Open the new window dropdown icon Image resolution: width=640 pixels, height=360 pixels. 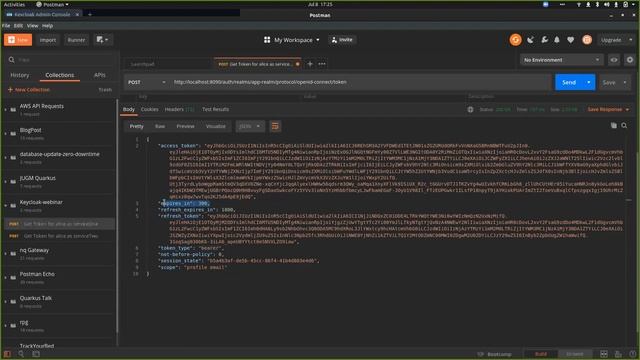click(x=102, y=40)
